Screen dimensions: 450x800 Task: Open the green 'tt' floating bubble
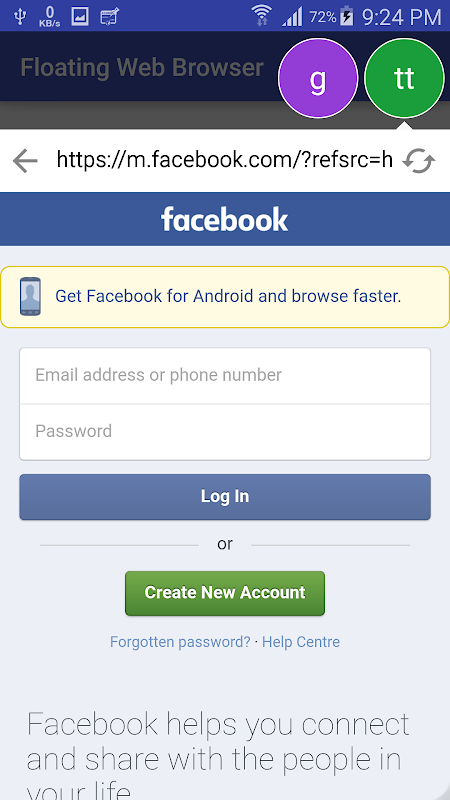[405, 78]
